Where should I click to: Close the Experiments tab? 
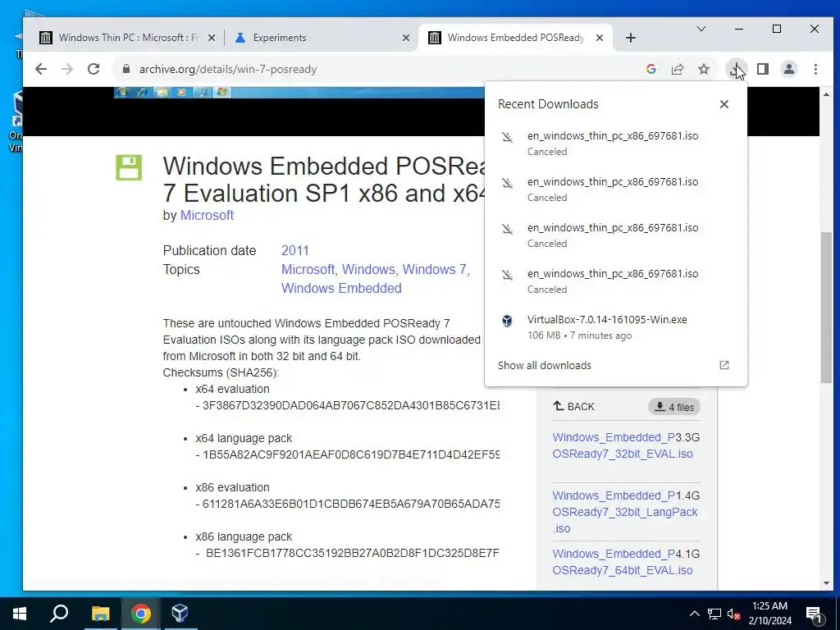tap(406, 38)
